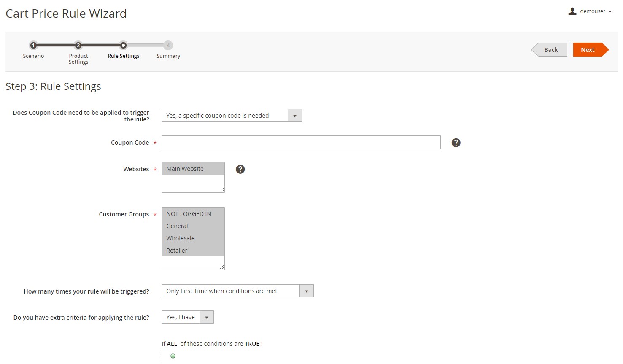Screen dimensions: 623x364
Task: Click the green add condition plus icon
Action: [173, 356]
